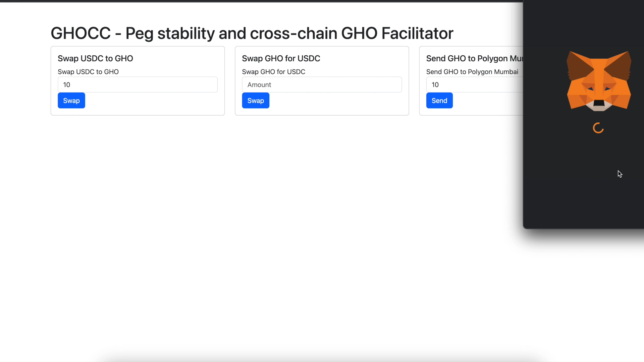This screenshot has height=362, width=644.
Task: Click empty space right of second Swap button
Action: (x=335, y=101)
